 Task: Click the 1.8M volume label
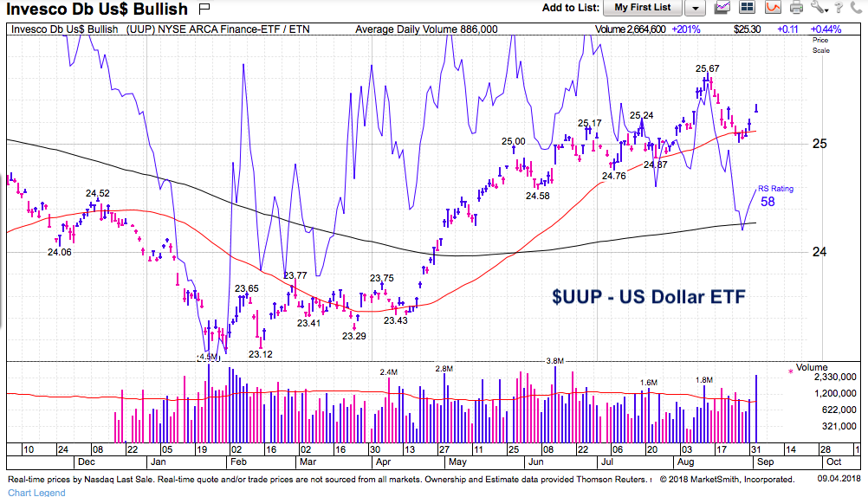pos(704,380)
